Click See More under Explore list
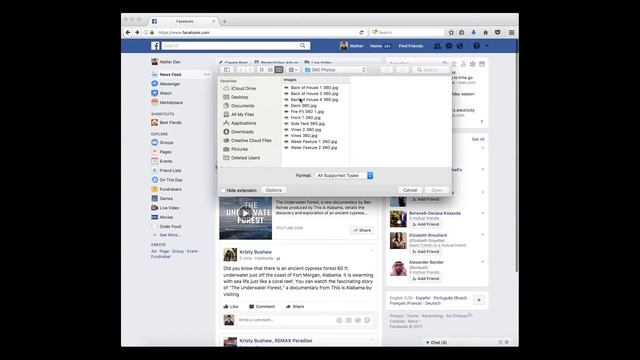Image resolution: width=640 pixels, height=360 pixels. point(170,235)
